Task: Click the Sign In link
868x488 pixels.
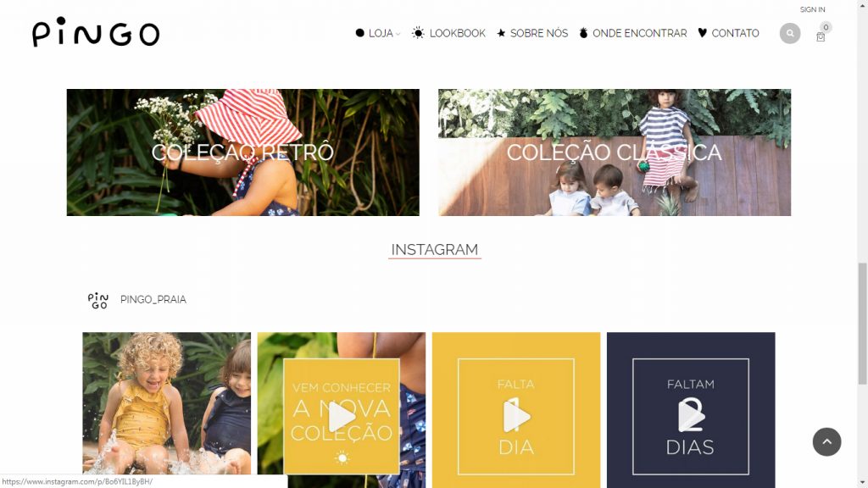Action: (x=812, y=9)
